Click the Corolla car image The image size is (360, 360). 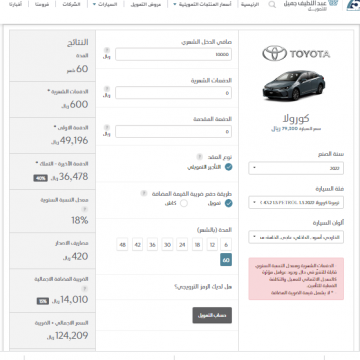coord(294,85)
